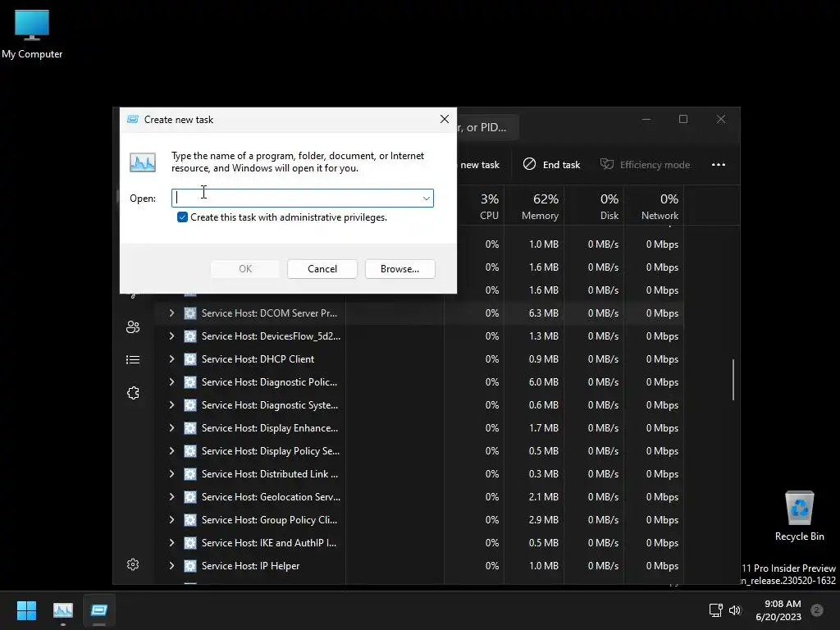Select Create new task taskbar icon
The width and height of the screenshot is (840, 630).
pyautogui.click(x=99, y=610)
